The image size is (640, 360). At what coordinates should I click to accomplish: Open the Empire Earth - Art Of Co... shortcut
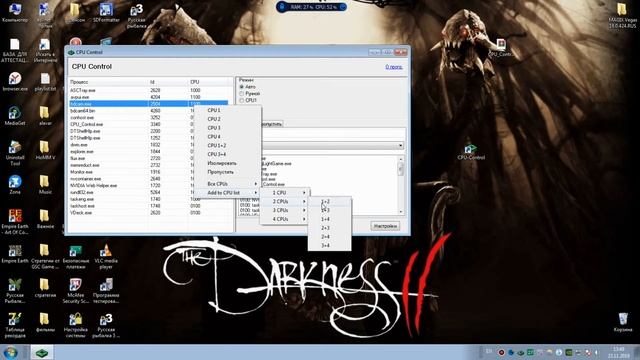click(x=15, y=222)
